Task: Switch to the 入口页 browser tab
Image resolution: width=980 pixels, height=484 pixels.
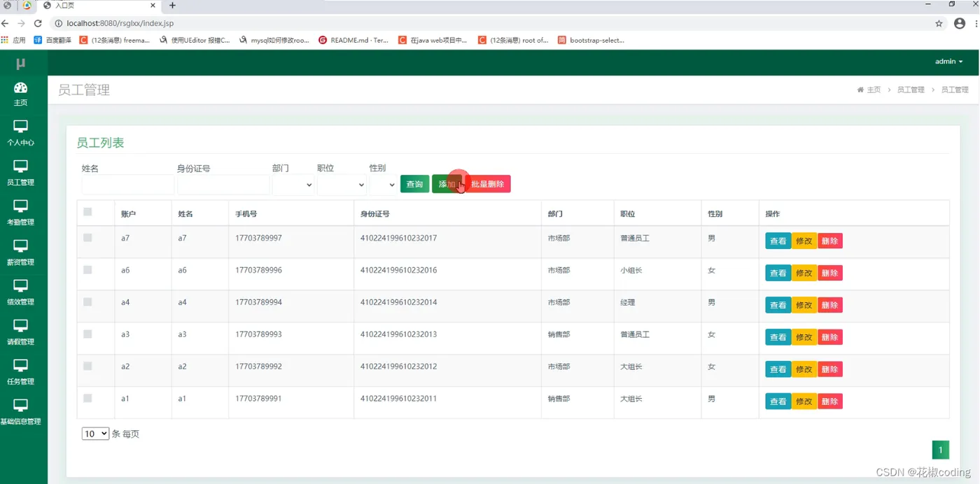Action: tap(101, 5)
